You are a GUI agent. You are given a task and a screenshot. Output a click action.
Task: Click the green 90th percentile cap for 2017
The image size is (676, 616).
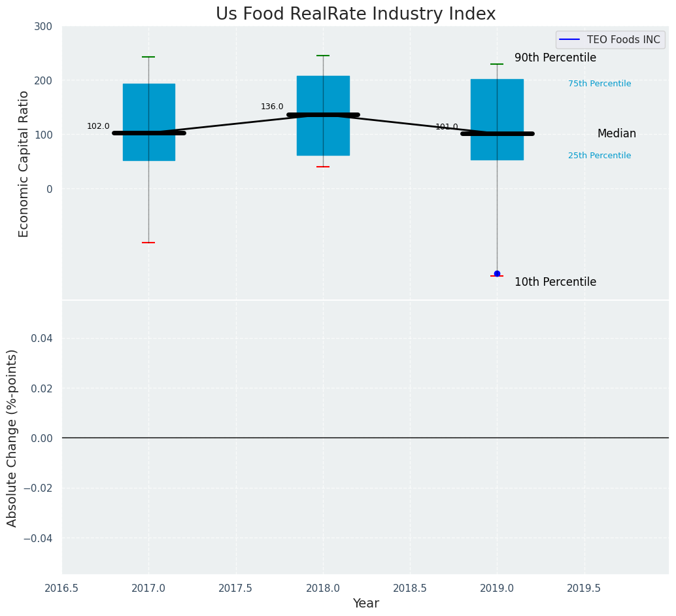point(148,57)
